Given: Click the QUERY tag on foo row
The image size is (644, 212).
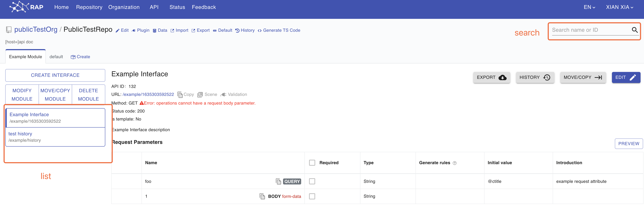Looking at the screenshot, I should [x=292, y=182].
